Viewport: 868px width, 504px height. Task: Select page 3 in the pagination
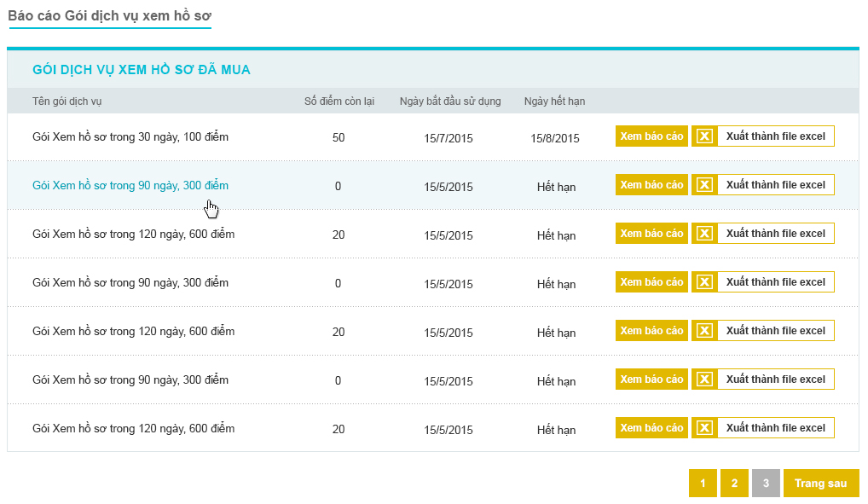point(766,483)
